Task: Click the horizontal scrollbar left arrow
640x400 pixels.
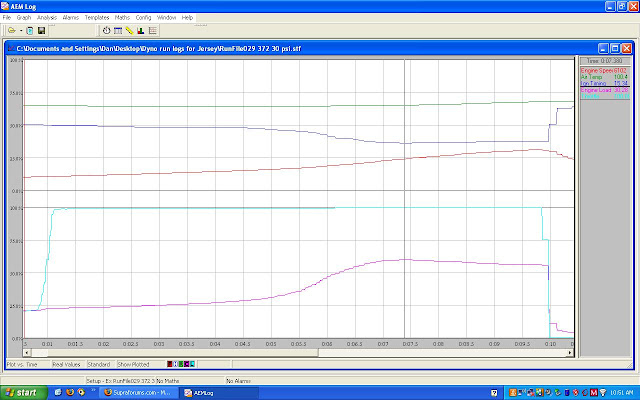Action: (26, 353)
